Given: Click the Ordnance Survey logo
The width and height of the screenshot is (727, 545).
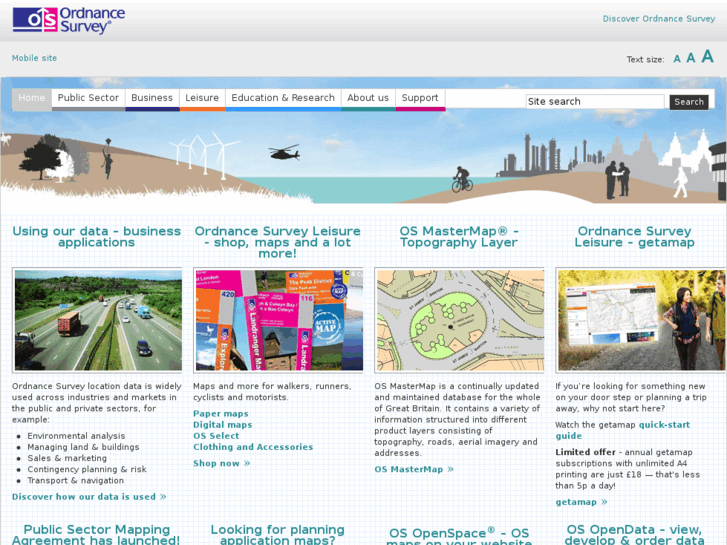Looking at the screenshot, I should click(x=69, y=20).
